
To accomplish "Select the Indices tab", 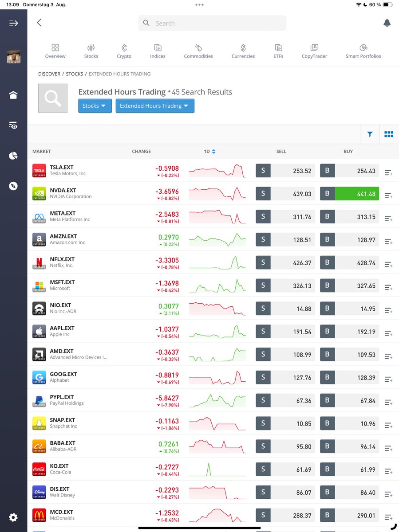I will click(158, 51).
